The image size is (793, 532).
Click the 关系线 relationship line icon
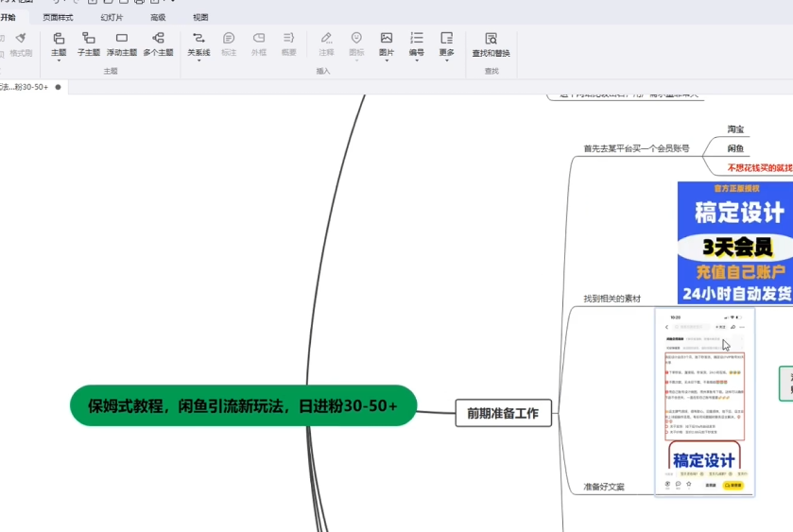click(x=198, y=40)
